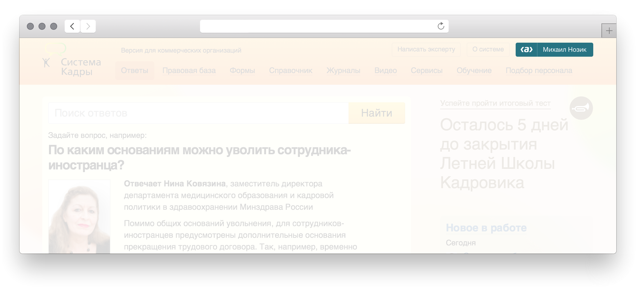Viewport: 644px width, 298px height.
Task: Click the expert Нина Ковязина photo
Action: click(79, 216)
